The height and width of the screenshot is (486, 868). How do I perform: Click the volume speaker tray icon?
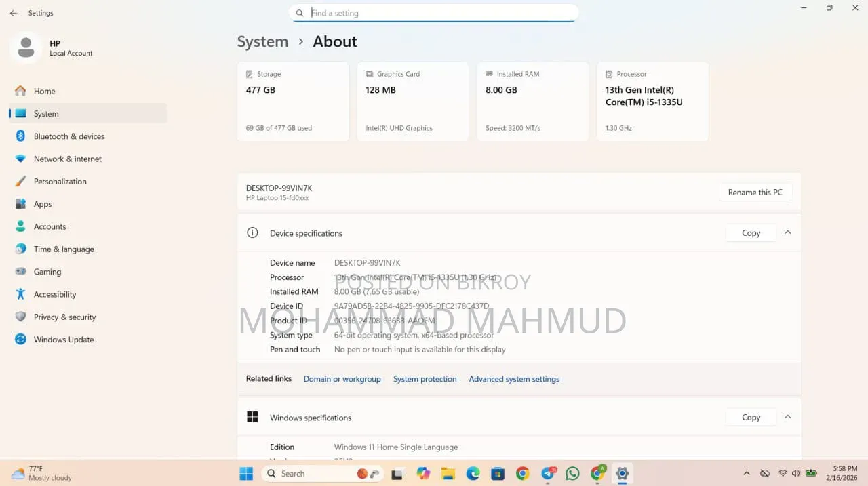pos(795,473)
